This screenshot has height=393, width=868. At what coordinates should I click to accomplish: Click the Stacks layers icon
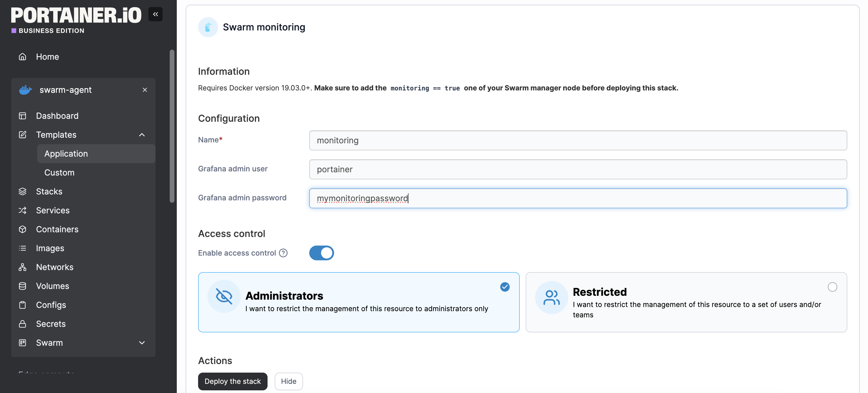pos(22,191)
